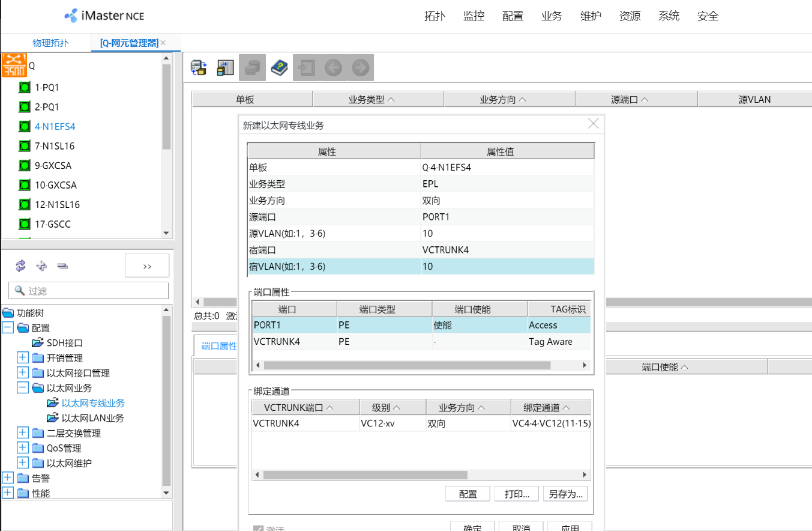The width and height of the screenshot is (812, 531).
Task: Collapse the 以太网业务 tree node
Action: click(22, 387)
